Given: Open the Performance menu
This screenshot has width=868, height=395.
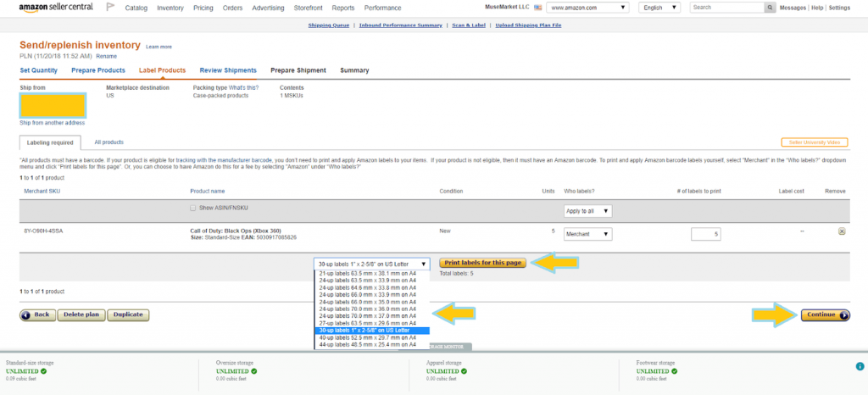Looking at the screenshot, I should 382,8.
